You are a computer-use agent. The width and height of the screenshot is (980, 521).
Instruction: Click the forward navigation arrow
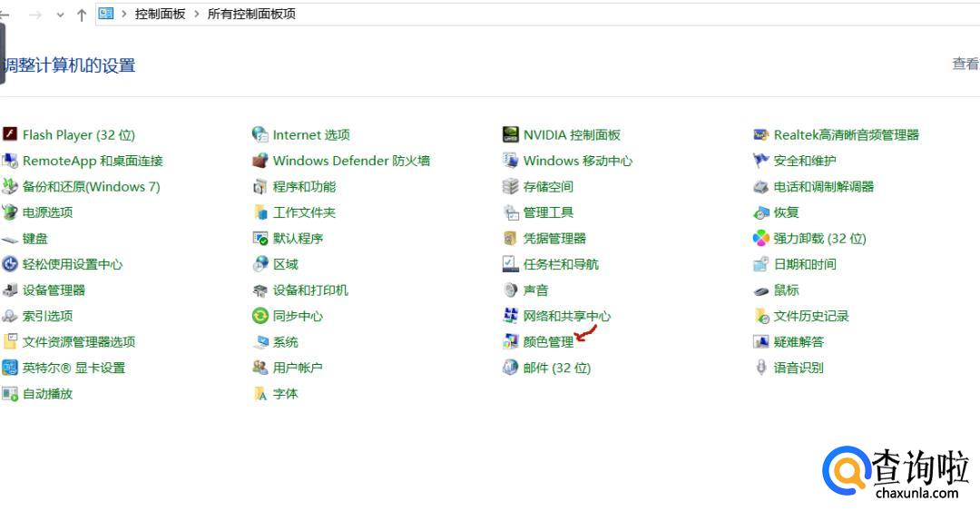tap(35, 15)
